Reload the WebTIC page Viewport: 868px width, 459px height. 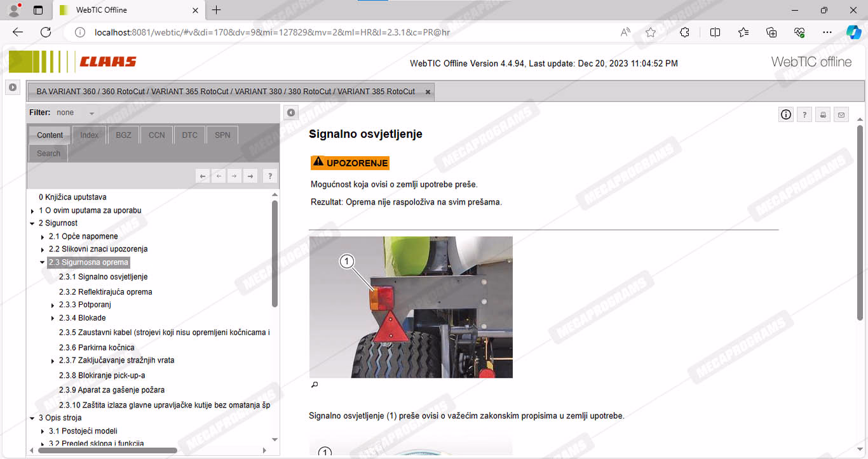(46, 32)
